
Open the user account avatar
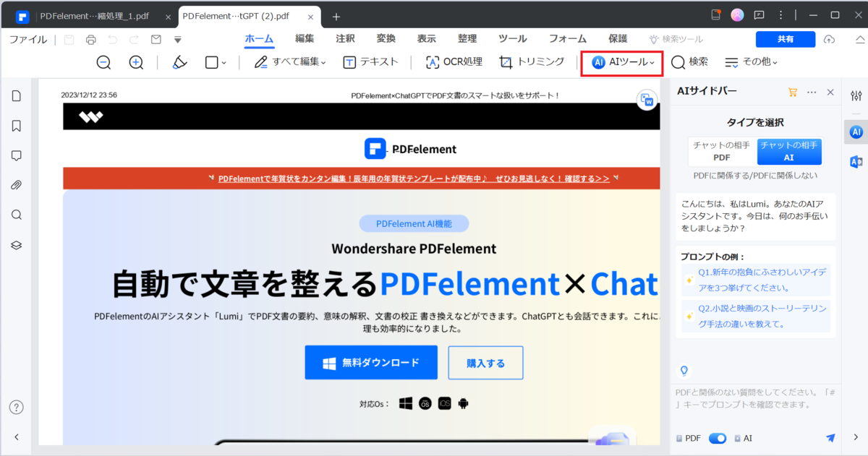(x=737, y=14)
